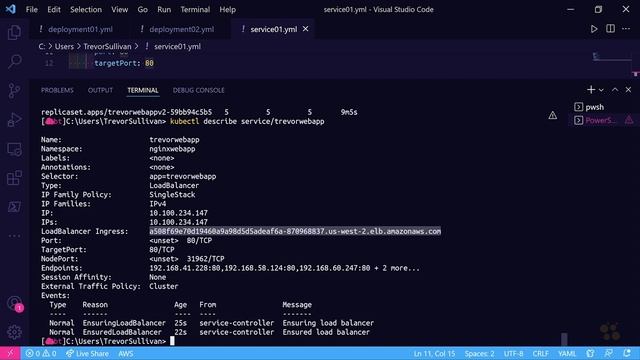Switch to deployment02.yml editor tab
640x360 pixels.
coord(181,29)
